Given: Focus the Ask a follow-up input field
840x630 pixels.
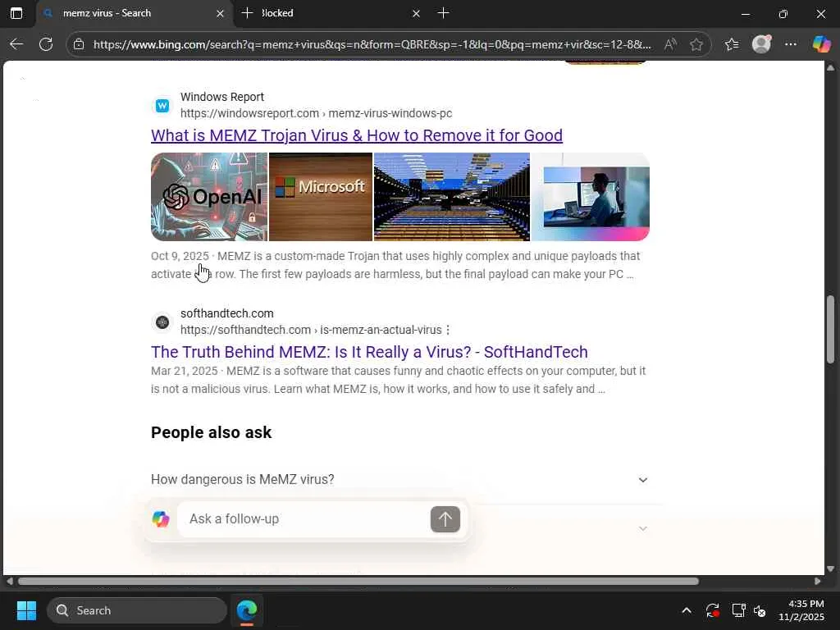Looking at the screenshot, I should [x=304, y=518].
